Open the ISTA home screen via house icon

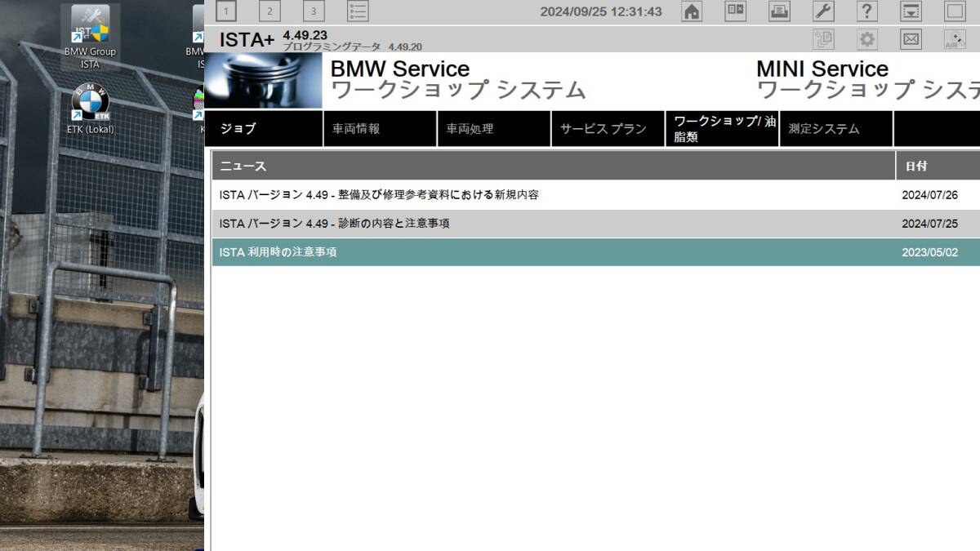click(691, 11)
